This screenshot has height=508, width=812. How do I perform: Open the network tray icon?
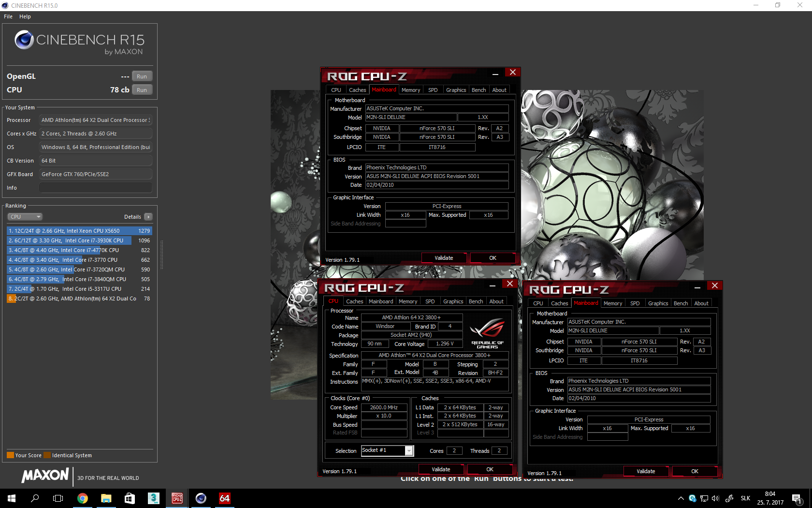pos(704,498)
